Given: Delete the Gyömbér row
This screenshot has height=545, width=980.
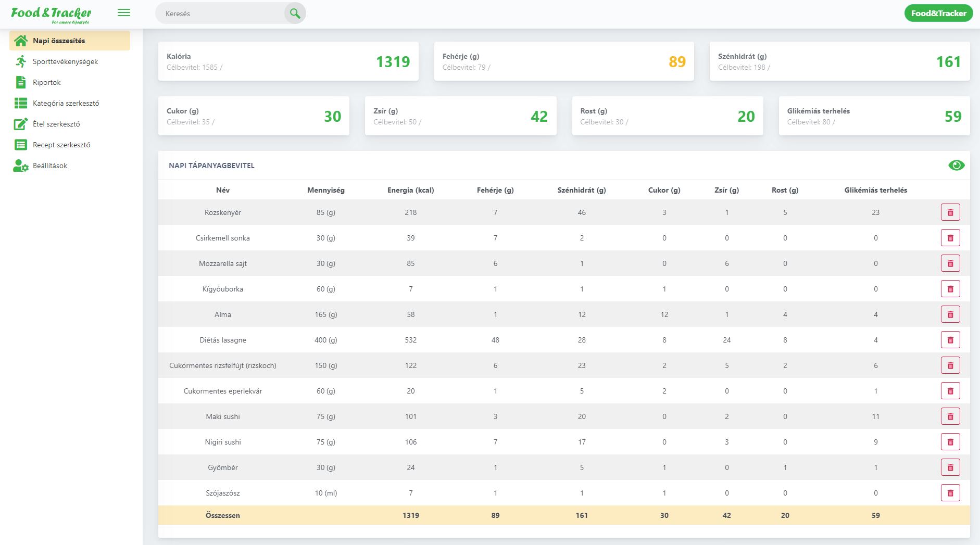Looking at the screenshot, I should [950, 467].
